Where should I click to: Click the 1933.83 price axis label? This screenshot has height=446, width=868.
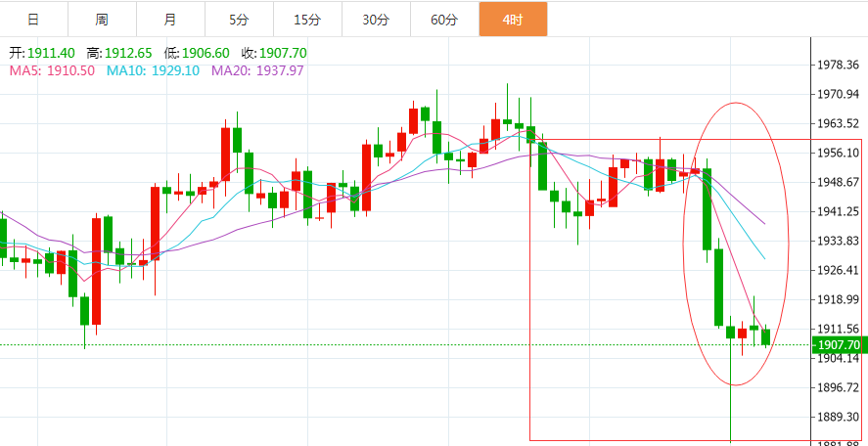(839, 242)
